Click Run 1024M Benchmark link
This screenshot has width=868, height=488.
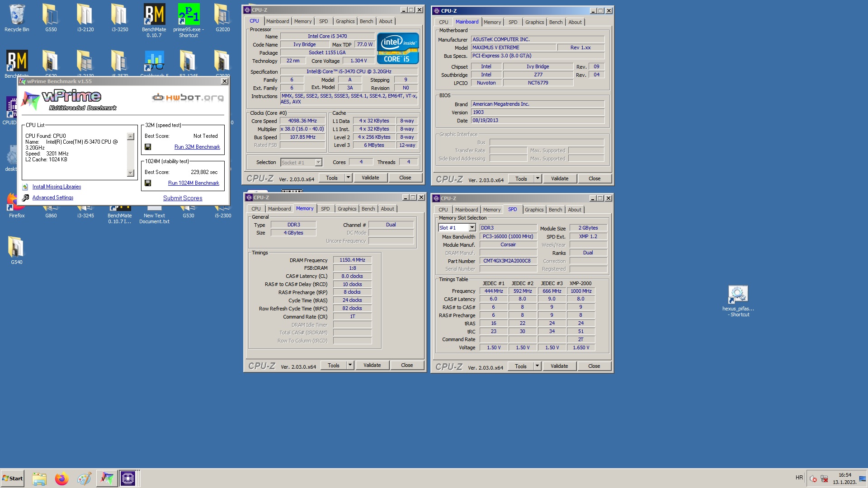pyautogui.click(x=193, y=183)
